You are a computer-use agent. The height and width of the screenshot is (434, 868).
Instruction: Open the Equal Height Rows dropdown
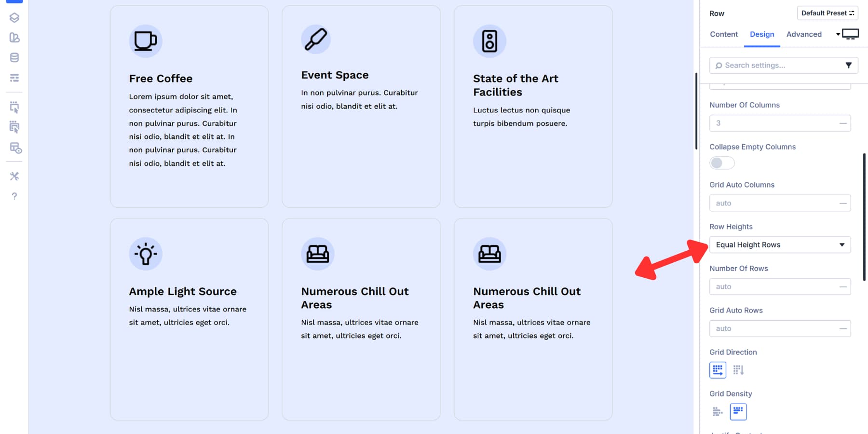(x=780, y=244)
